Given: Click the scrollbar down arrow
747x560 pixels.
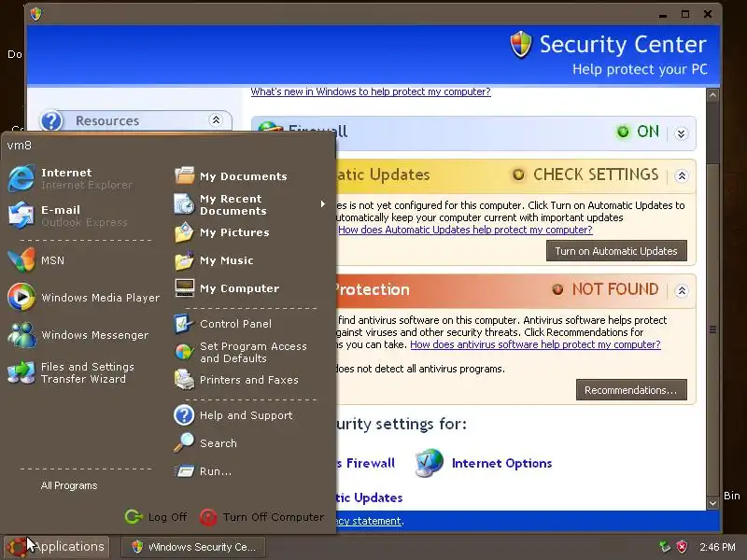Looking at the screenshot, I should tap(712, 503).
